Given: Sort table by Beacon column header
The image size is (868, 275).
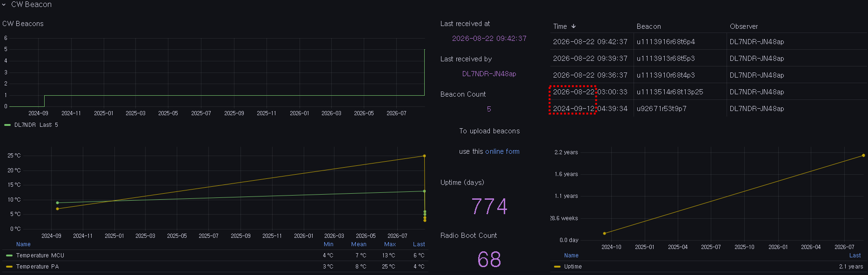Looking at the screenshot, I should coord(648,26).
